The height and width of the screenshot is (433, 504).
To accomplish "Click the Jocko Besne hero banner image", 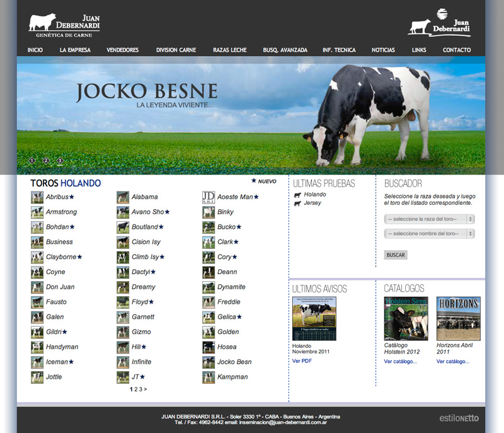I will [x=251, y=116].
